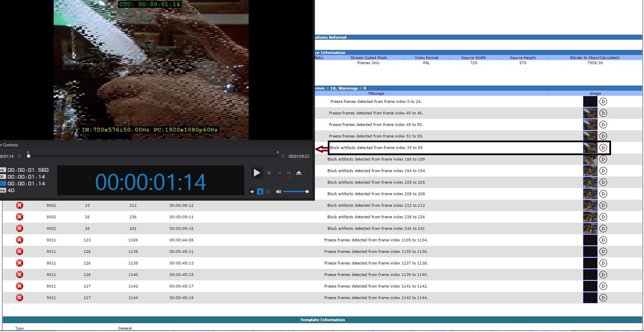Click error icon for frame 212 row
This screenshot has width=644, height=332.
(x=20, y=205)
